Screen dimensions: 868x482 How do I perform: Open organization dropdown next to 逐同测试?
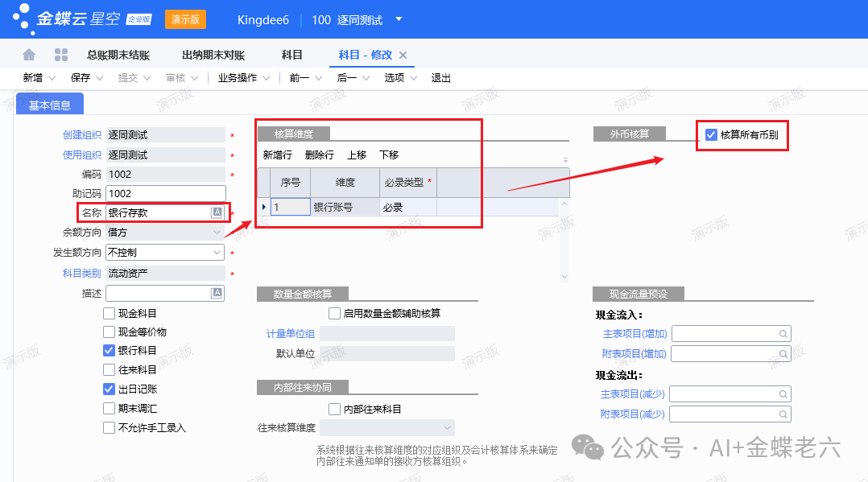[399, 19]
